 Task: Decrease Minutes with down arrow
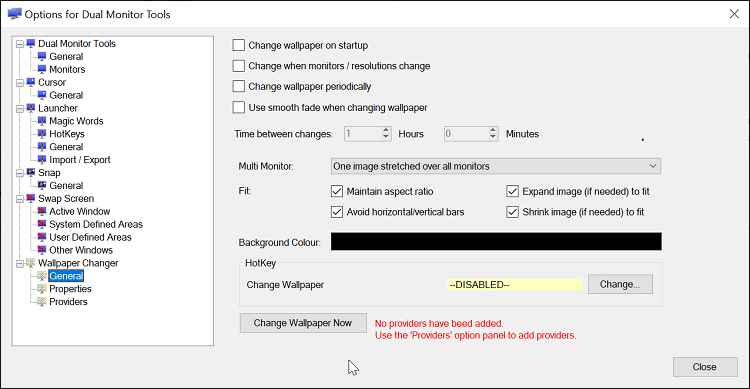pyautogui.click(x=493, y=137)
